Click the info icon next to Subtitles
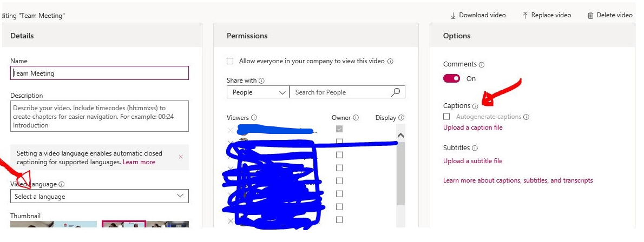This screenshot has width=644, height=242. pos(475,148)
